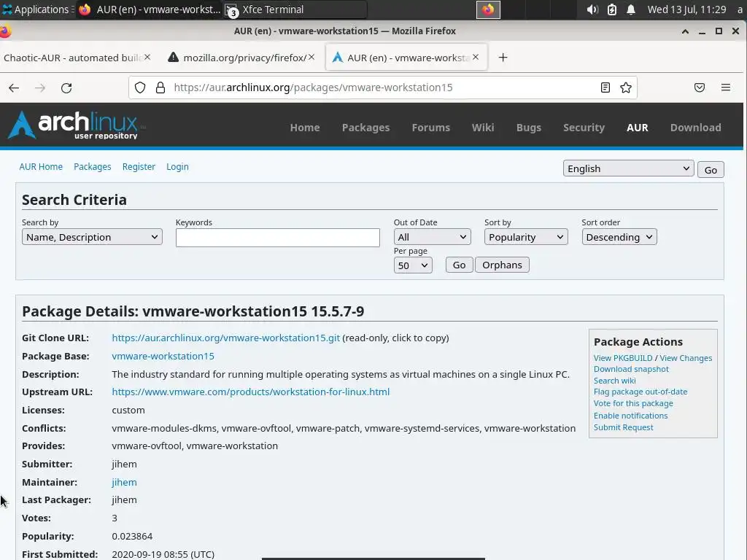Open Bugs in Arch navigation bar

pyautogui.click(x=529, y=128)
